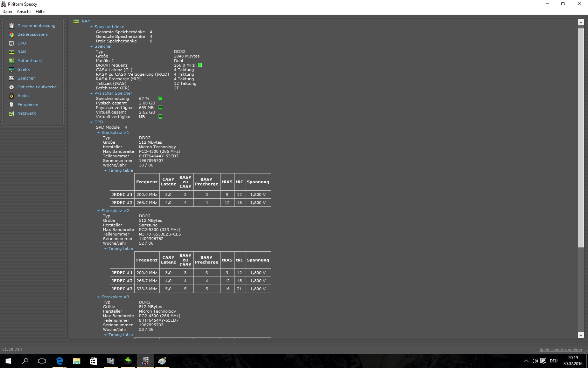Screen dimensions: 588x368
Task: Launch Microsoft Edge from taskbar
Action: [59, 361]
